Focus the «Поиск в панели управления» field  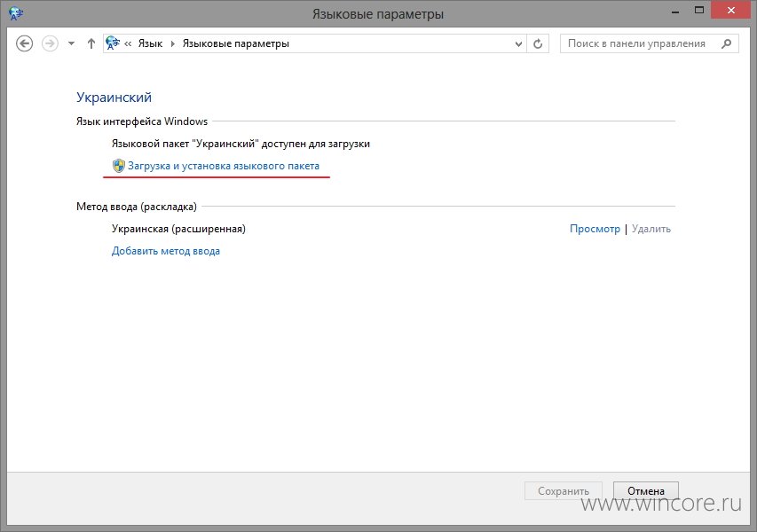650,43
